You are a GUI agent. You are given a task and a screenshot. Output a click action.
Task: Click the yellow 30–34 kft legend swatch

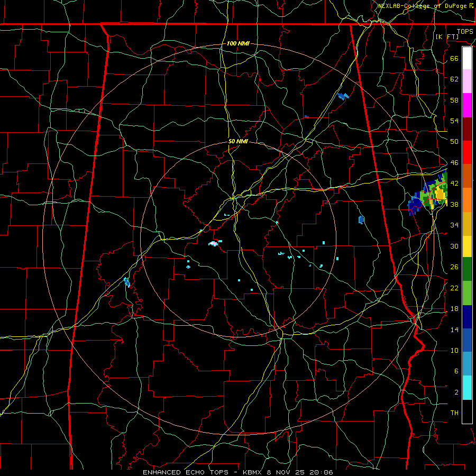point(467,246)
